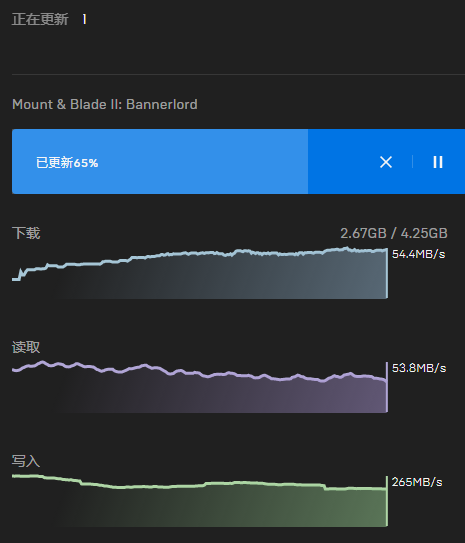Viewport: 465px width, 543px height.
Task: Select the Mount & Blade II: Bannerlord title
Action: [105, 104]
